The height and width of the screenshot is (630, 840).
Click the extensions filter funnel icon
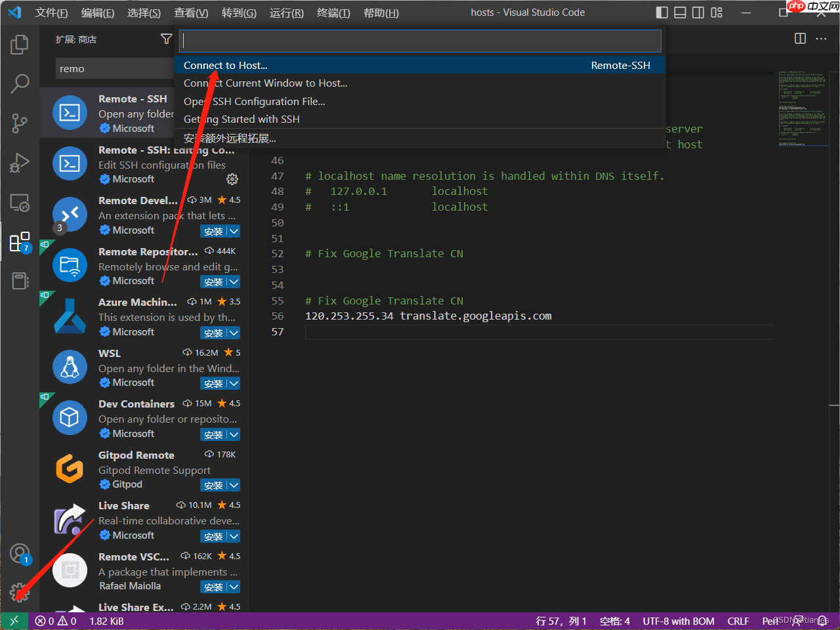click(167, 39)
